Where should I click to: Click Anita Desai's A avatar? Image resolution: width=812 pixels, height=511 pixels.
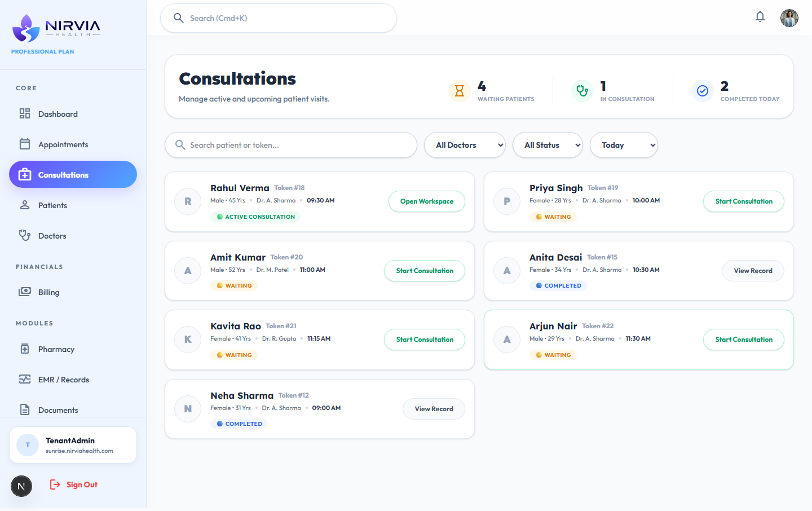[x=507, y=271]
